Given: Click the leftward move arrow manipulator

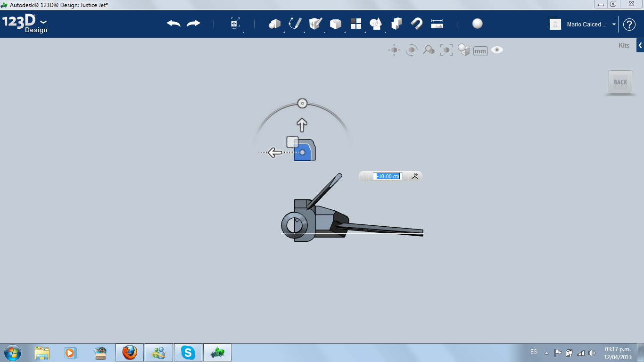Looking at the screenshot, I should pos(275,153).
